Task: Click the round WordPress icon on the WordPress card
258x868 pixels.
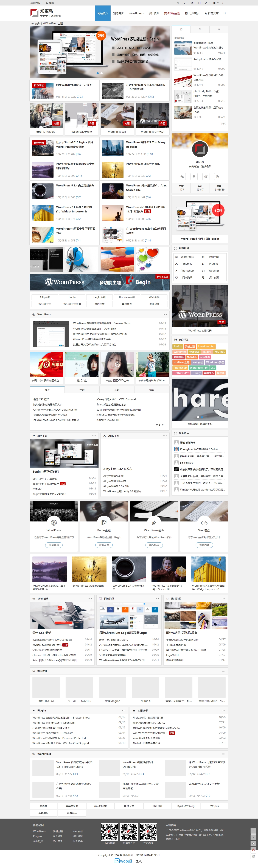Action: (x=54, y=523)
